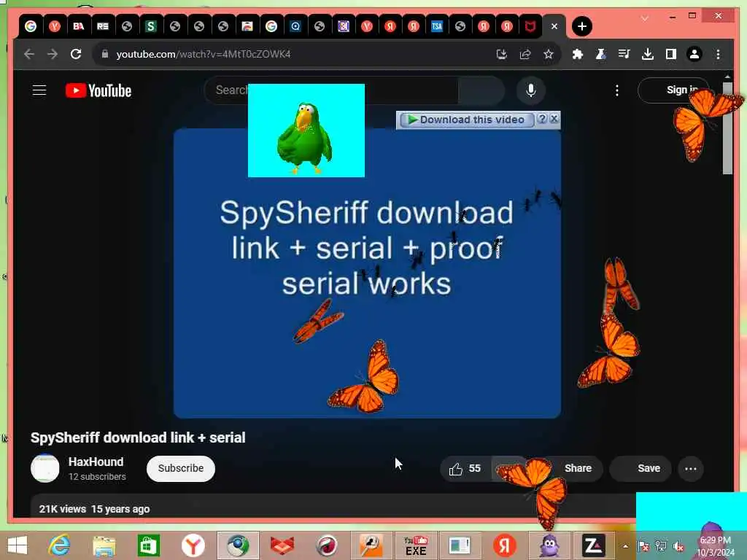Open help on the download bar
Screen dimensions: 747x560
pyautogui.click(x=542, y=119)
